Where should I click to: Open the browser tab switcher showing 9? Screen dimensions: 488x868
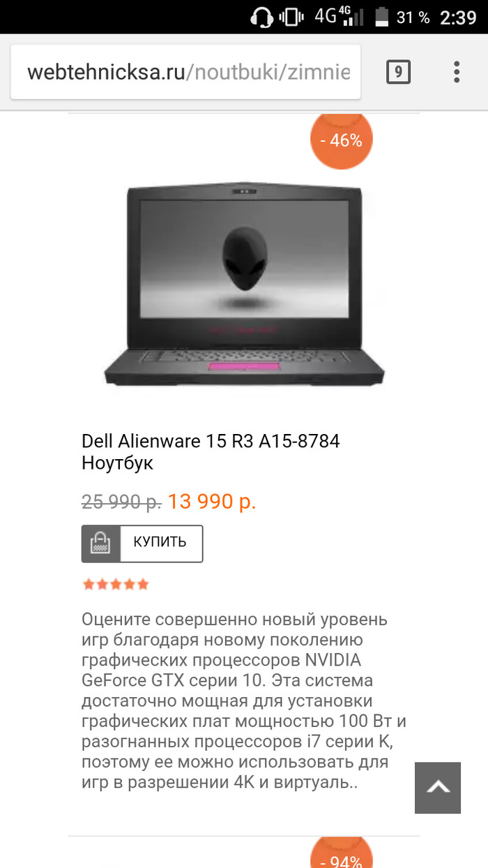point(398,72)
